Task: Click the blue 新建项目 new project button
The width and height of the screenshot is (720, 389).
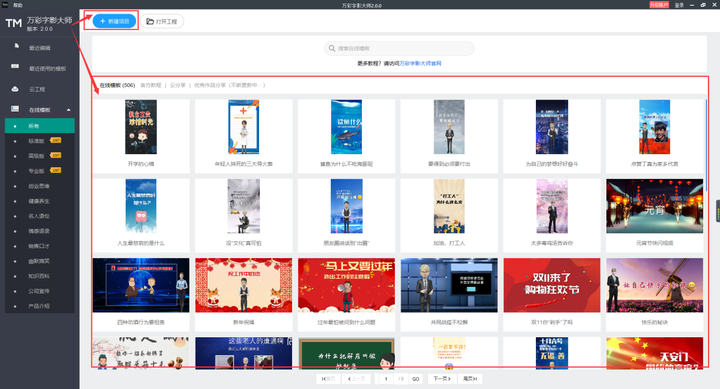Action: 115,21
